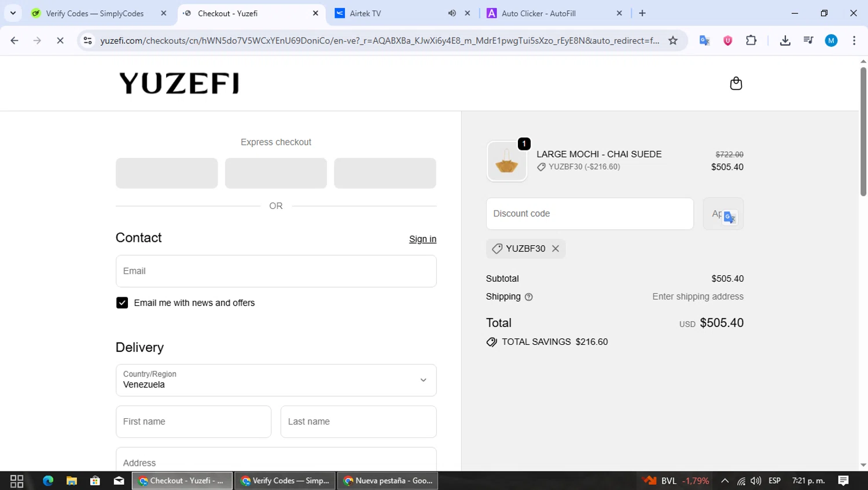The image size is (868, 490).
Task: Open the tab search dropdown arrow
Action: (x=13, y=13)
